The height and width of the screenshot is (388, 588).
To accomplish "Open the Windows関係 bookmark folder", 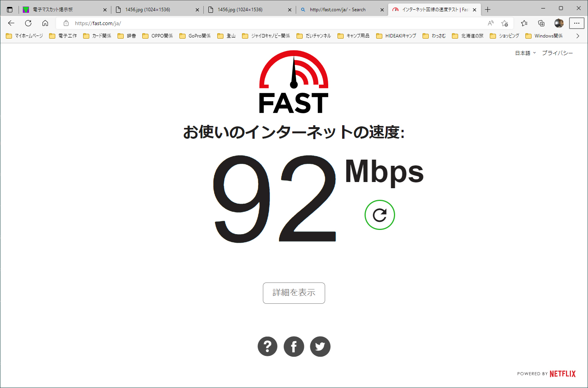I will pyautogui.click(x=544, y=36).
